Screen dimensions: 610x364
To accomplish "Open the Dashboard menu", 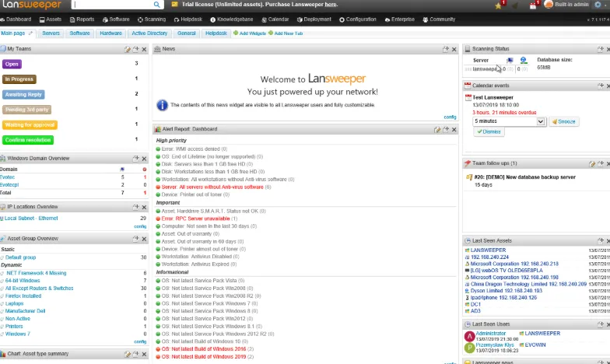I will click(16, 19).
